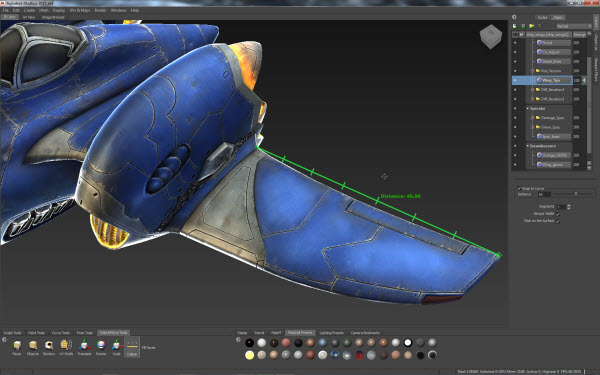The width and height of the screenshot is (600, 375).
Task: Select the Wing_glows layer
Action: (553, 165)
